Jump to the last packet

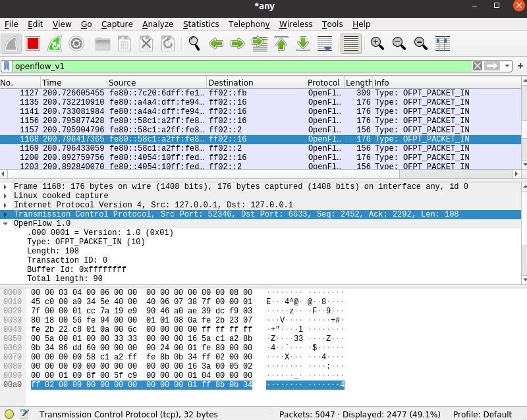click(x=303, y=43)
